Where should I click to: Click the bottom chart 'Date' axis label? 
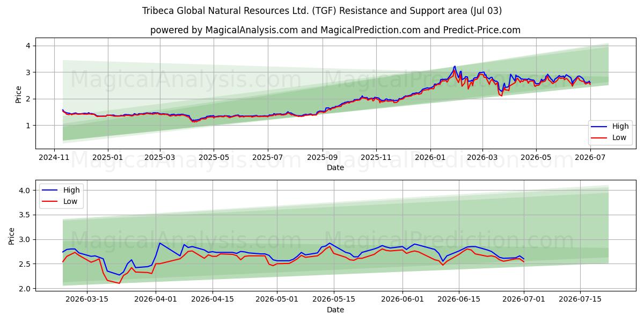click(x=335, y=310)
